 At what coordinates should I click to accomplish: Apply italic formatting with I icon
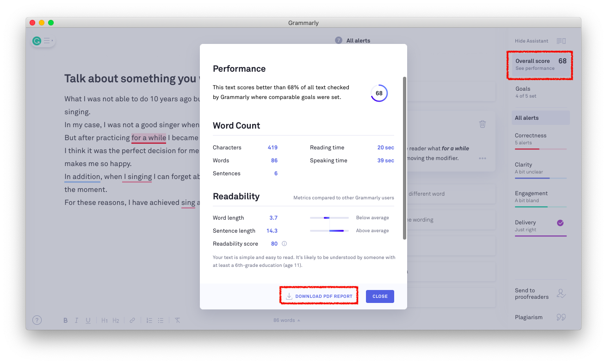pos(77,320)
